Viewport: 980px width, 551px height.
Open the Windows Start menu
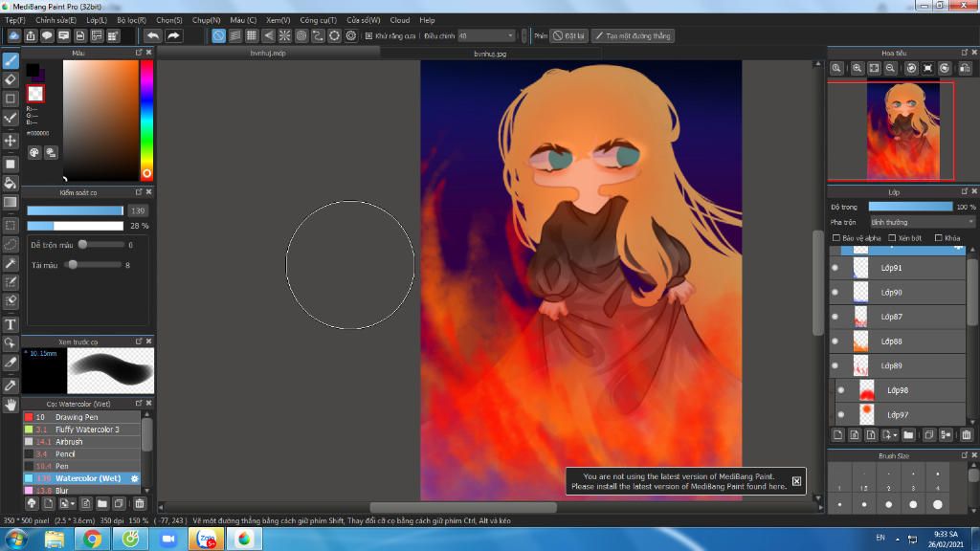(x=15, y=539)
